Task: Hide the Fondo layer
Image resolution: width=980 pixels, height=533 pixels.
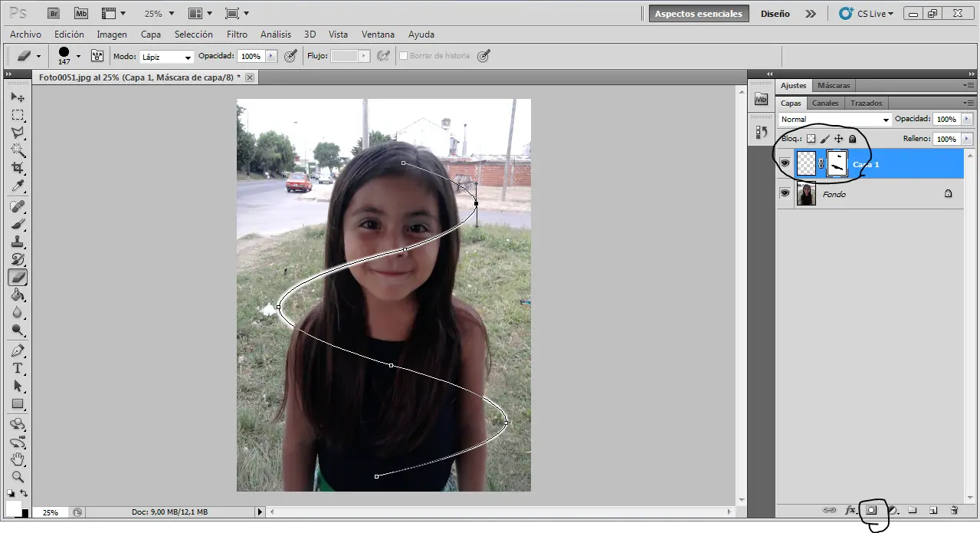Action: [785, 193]
